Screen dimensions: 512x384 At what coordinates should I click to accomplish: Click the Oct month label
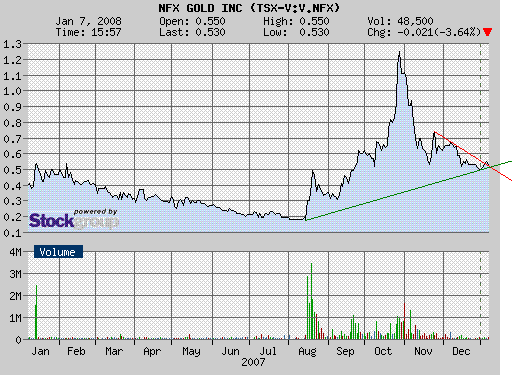tap(383, 351)
